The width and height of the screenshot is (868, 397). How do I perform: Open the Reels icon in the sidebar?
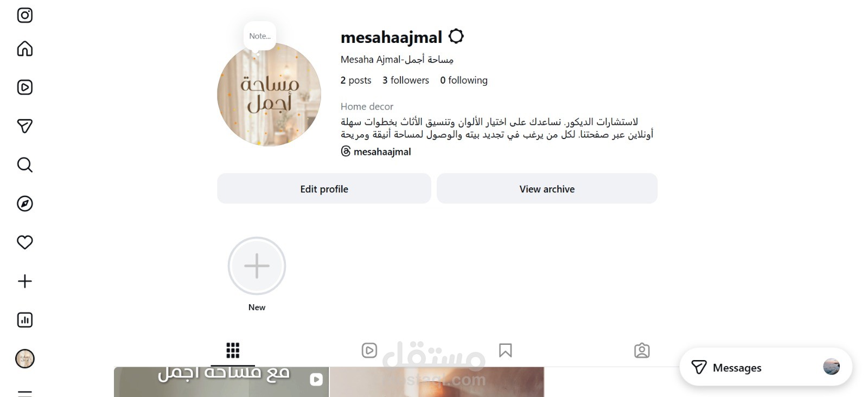coord(25,87)
